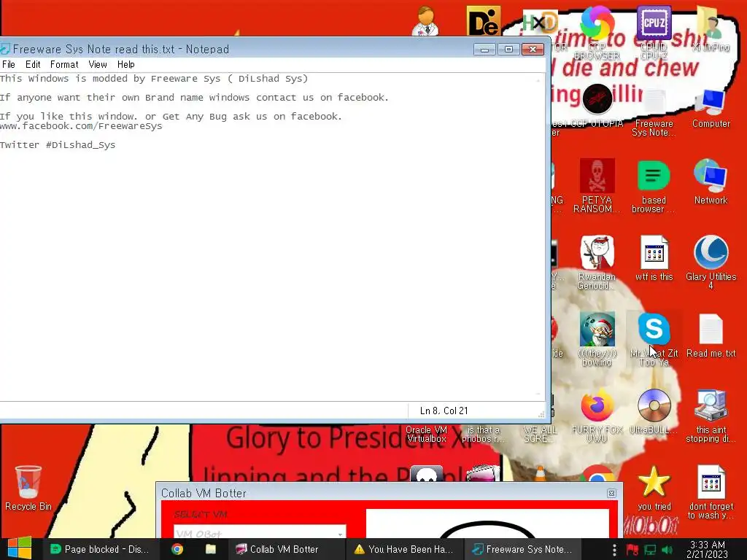
Task: Open the Windows Start button
Action: click(x=19, y=548)
